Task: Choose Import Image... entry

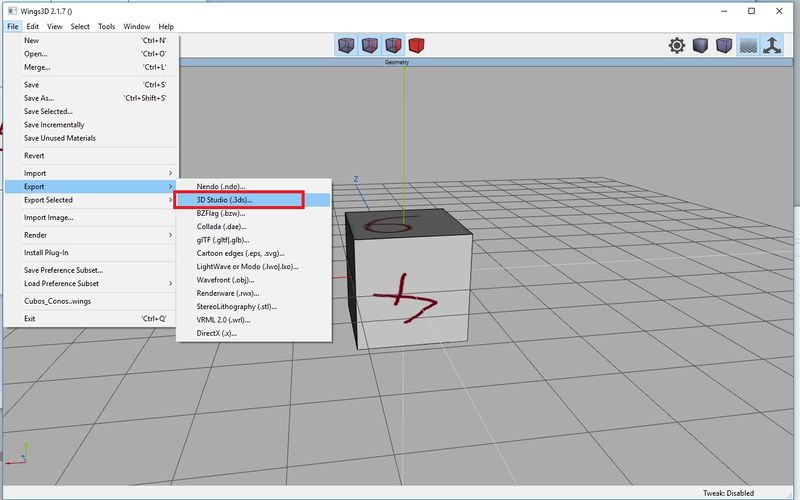Action: pyautogui.click(x=91, y=217)
